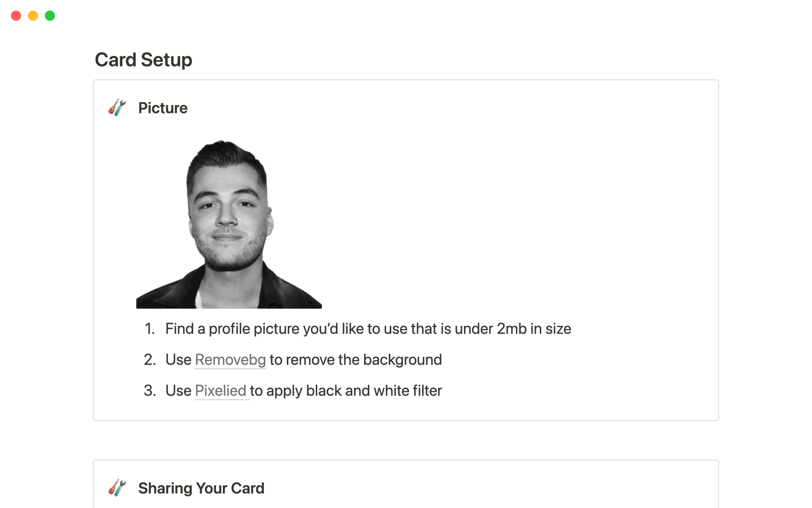Viewport: 812px width, 508px height.
Task: Click the phrase "to remove the background"
Action: (356, 360)
